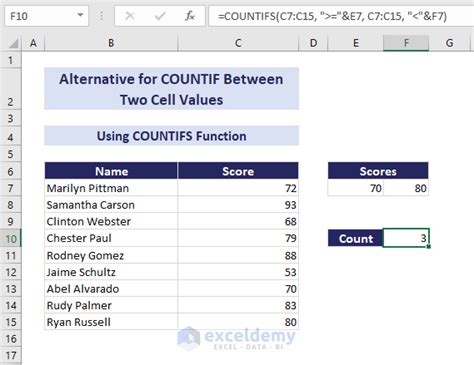Select cell containing Rodney Gomez

pyautogui.click(x=111, y=255)
